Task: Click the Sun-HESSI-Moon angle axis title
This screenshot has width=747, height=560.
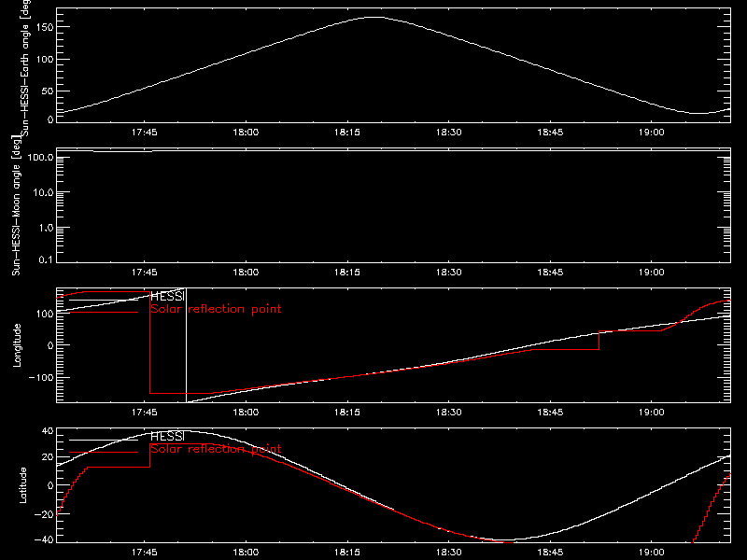Action: (x=16, y=205)
